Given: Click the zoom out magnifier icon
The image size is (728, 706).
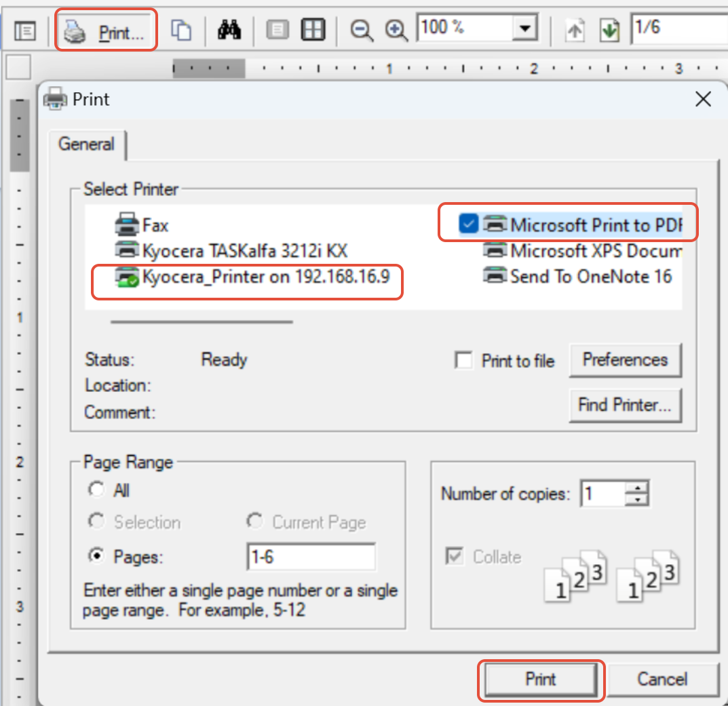Looking at the screenshot, I should 361,31.
